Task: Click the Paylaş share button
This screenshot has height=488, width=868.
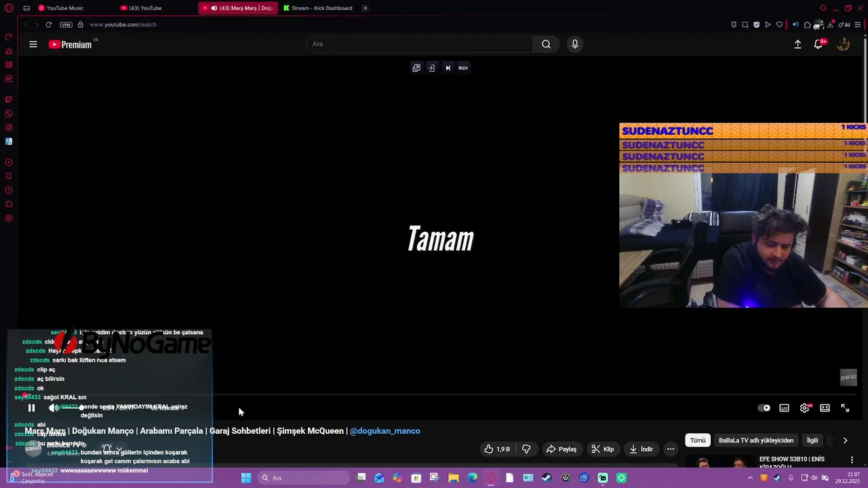Action: point(561,449)
